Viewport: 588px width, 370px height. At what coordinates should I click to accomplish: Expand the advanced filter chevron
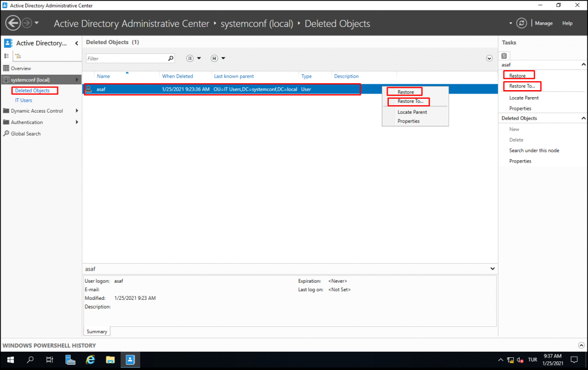[x=489, y=58]
